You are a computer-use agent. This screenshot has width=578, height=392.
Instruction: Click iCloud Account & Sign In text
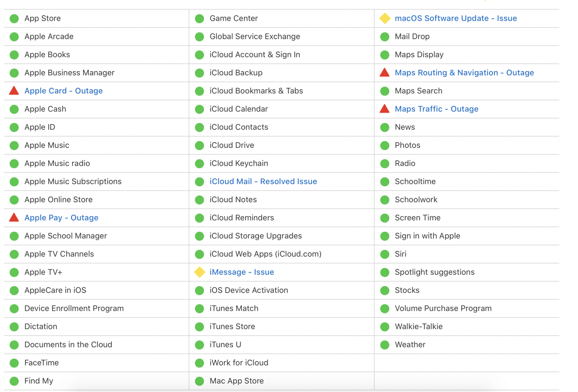[255, 55]
